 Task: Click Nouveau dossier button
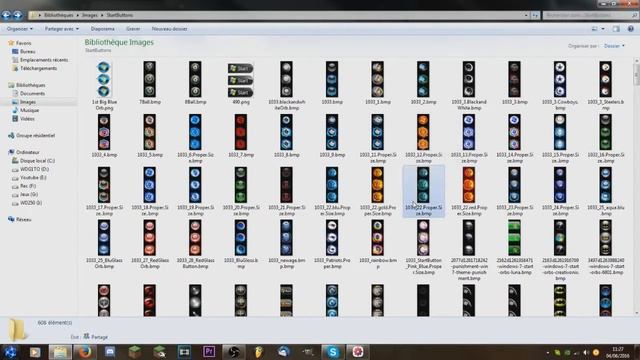pos(169,29)
